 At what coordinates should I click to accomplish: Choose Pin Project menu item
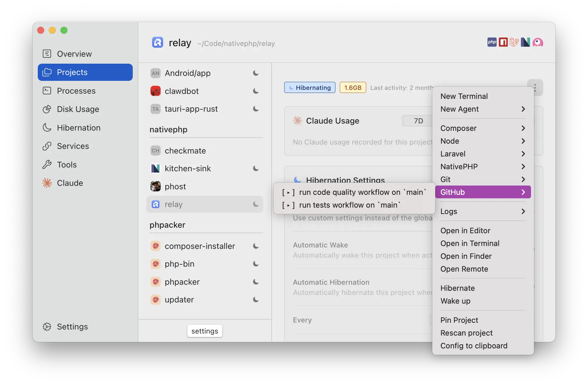click(483, 320)
